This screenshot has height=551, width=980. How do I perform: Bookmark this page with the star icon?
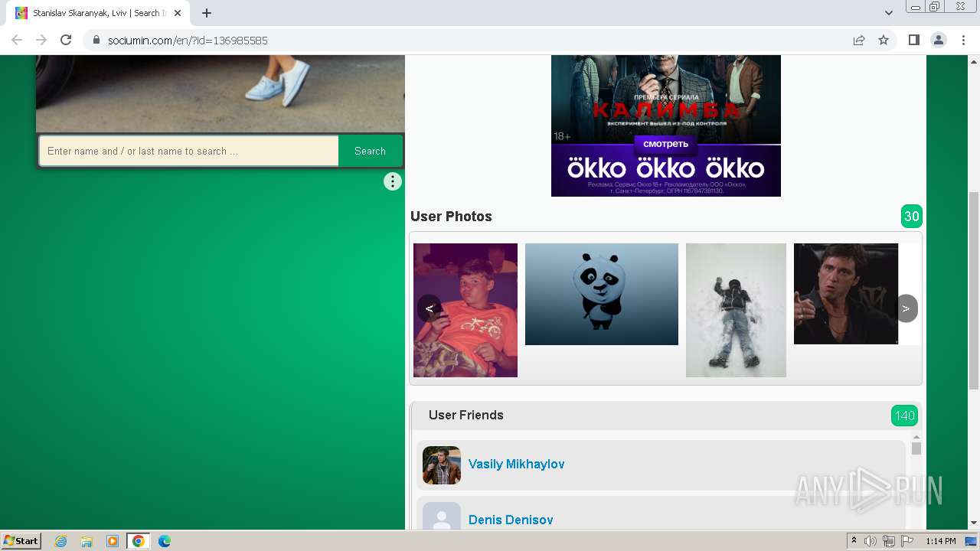(884, 40)
